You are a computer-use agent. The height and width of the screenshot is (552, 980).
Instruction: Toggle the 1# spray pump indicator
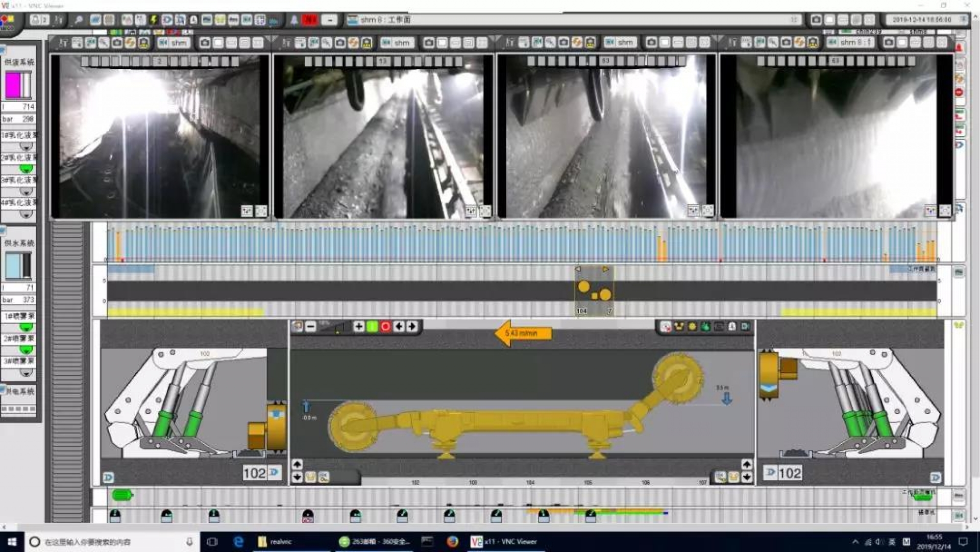26,327
